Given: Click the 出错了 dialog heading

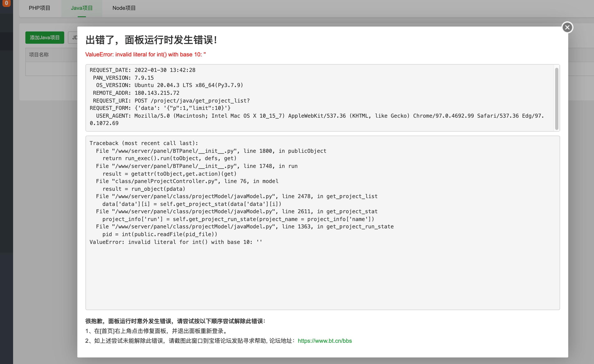Looking at the screenshot, I should (151, 40).
